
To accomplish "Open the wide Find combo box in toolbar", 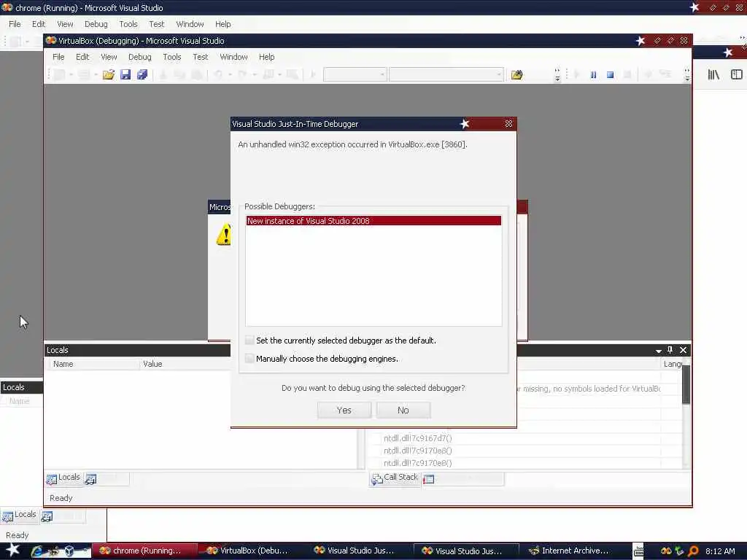I will (x=446, y=74).
